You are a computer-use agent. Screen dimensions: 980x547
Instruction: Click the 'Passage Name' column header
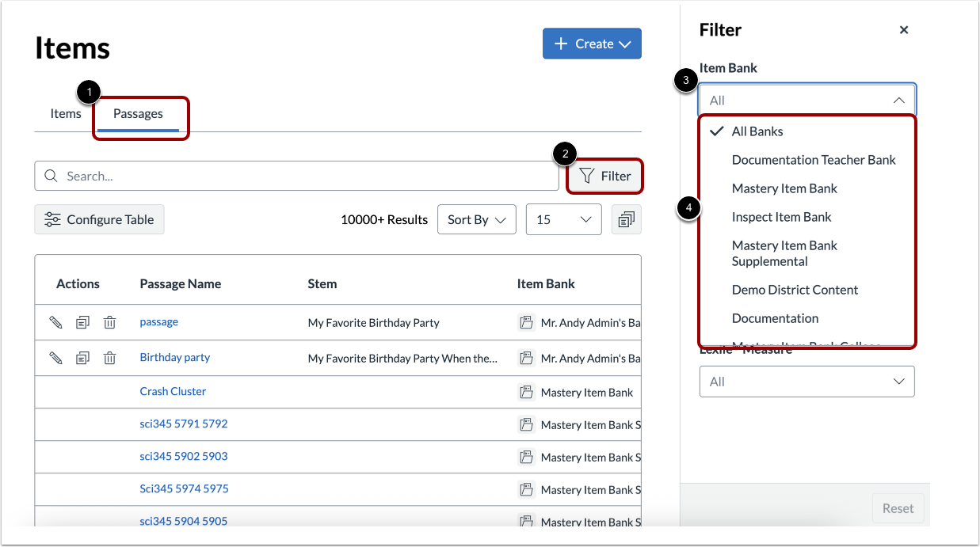tap(181, 283)
